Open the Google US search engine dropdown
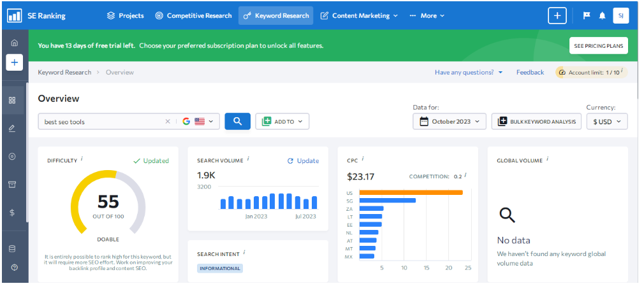 (x=198, y=122)
